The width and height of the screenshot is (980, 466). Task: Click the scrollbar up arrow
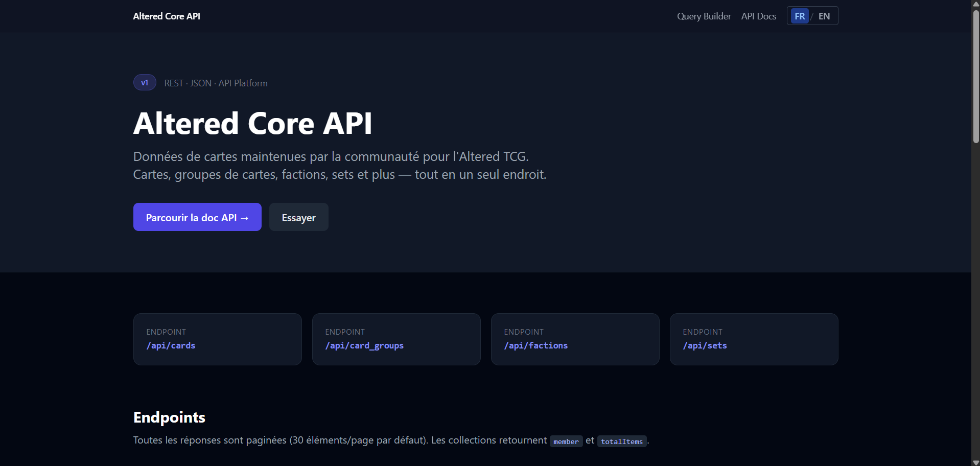tap(976, 4)
